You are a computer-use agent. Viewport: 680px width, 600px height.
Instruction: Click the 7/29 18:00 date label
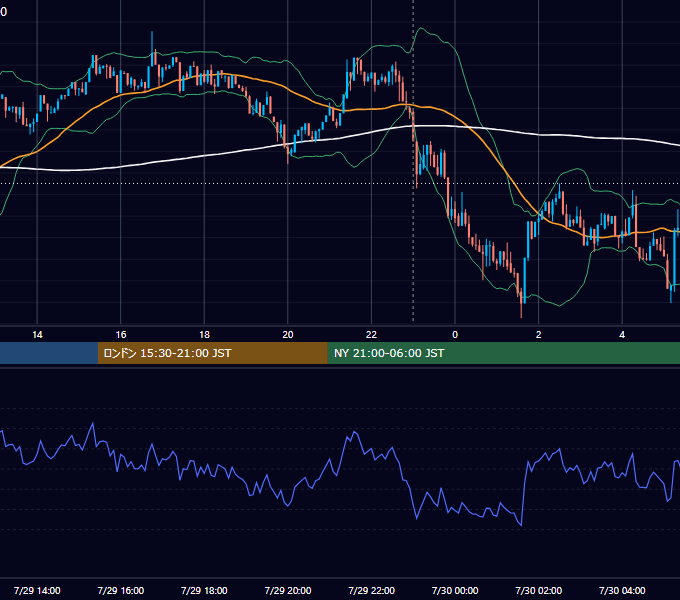[x=204, y=590]
